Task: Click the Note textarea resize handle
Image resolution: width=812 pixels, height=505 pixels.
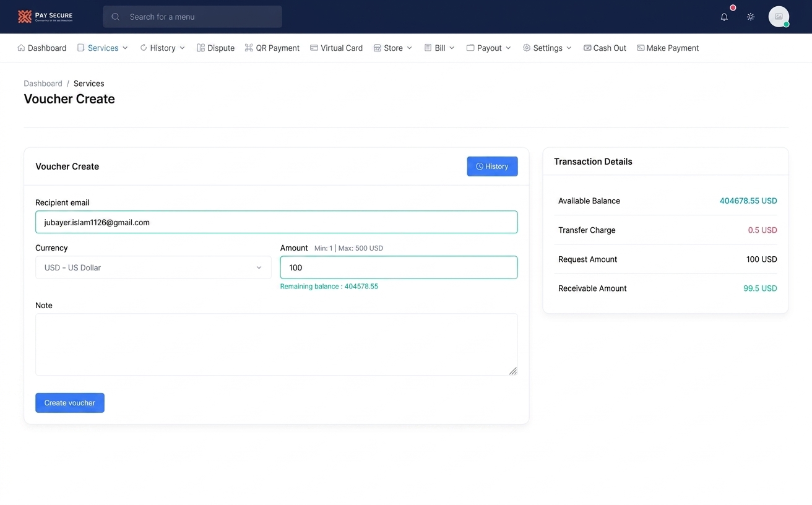Action: click(513, 371)
